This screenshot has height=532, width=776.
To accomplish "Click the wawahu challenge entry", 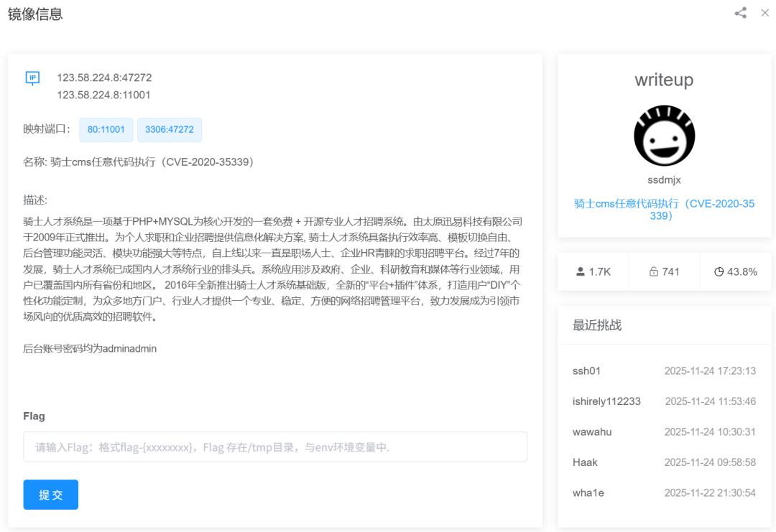I will tap(592, 432).
